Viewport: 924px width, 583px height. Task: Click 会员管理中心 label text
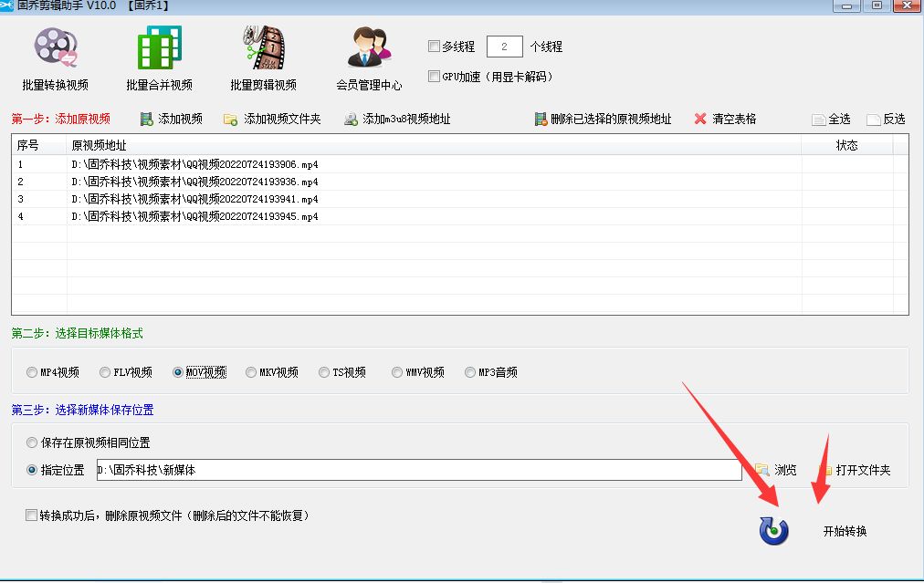tap(369, 85)
